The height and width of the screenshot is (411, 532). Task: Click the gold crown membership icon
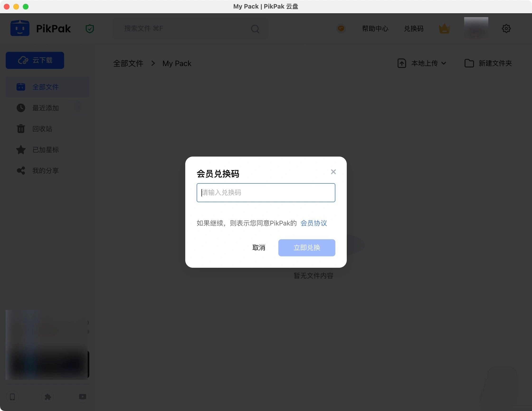444,28
